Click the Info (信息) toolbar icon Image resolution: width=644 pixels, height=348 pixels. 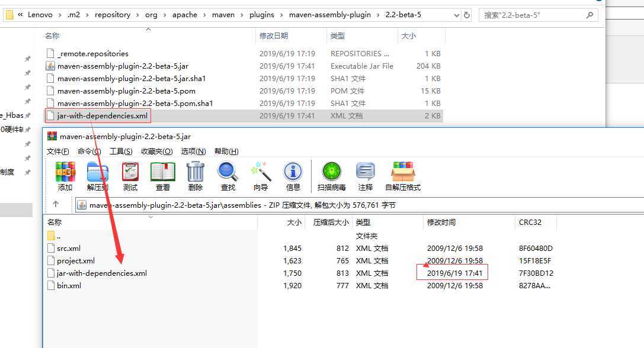pyautogui.click(x=293, y=172)
